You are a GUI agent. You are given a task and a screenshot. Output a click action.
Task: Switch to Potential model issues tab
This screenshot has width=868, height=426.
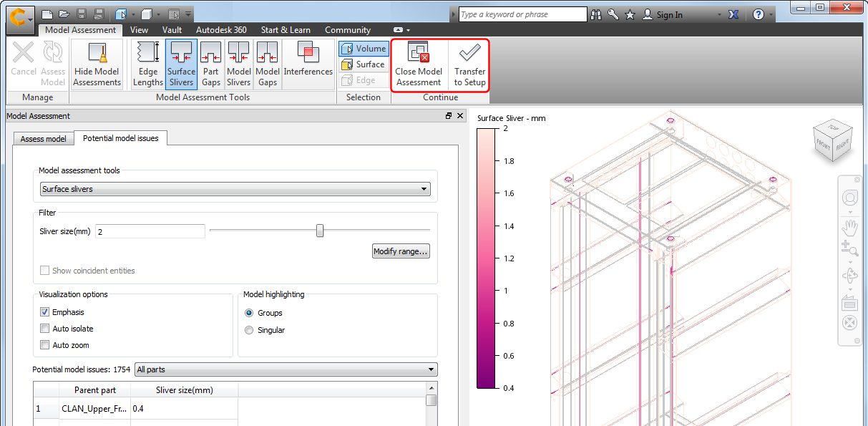[x=120, y=137]
